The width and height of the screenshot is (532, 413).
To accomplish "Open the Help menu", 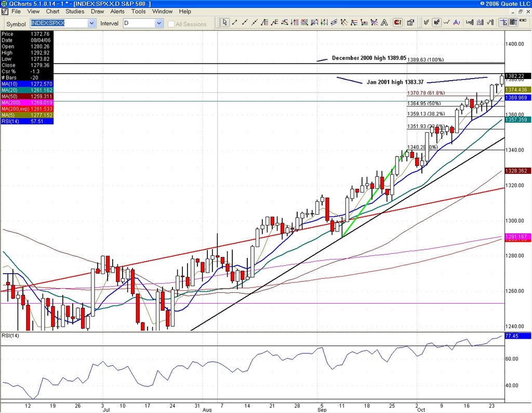I will pos(185,11).
